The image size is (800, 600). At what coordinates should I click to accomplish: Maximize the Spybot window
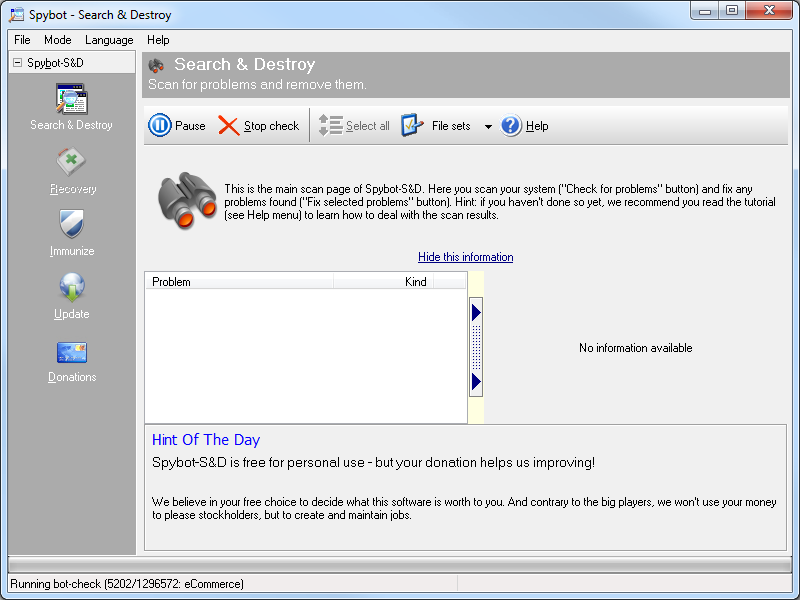coord(732,11)
